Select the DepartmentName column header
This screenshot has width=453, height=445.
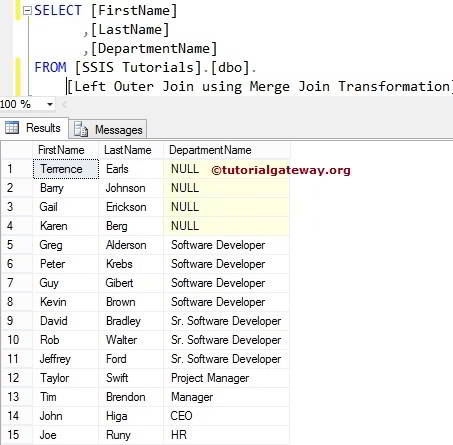(x=227, y=150)
